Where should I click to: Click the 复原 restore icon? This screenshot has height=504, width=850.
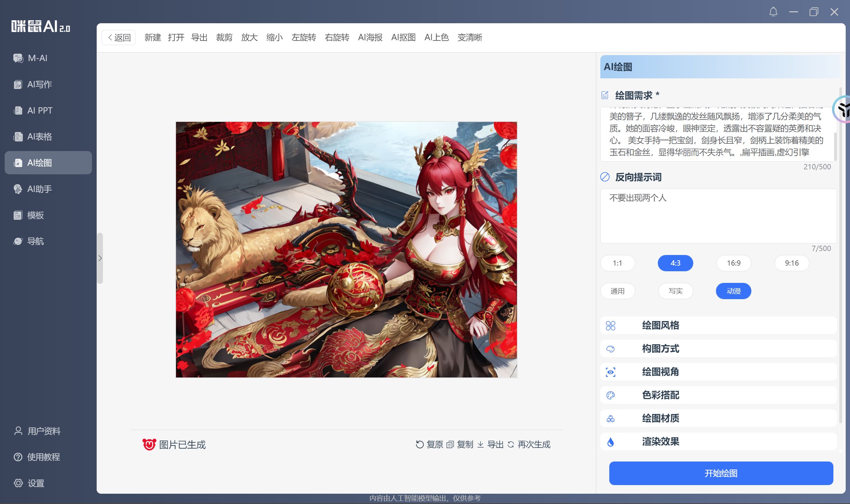pyautogui.click(x=420, y=444)
